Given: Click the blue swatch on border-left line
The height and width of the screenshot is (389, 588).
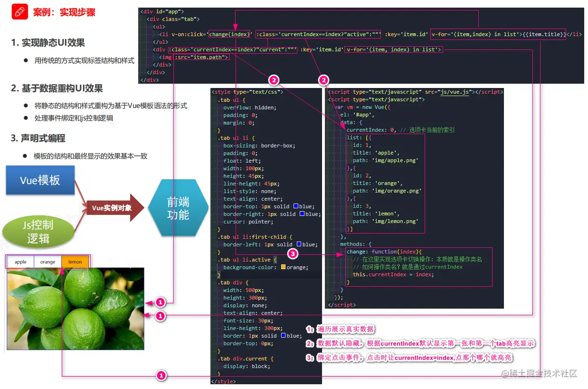Looking at the screenshot, I should (299, 244).
